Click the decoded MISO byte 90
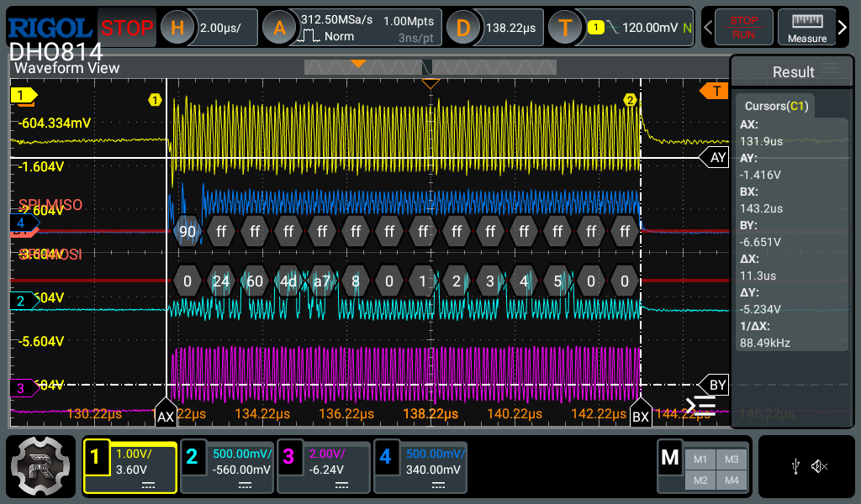Viewport: 861px width, 504px height. [x=188, y=232]
